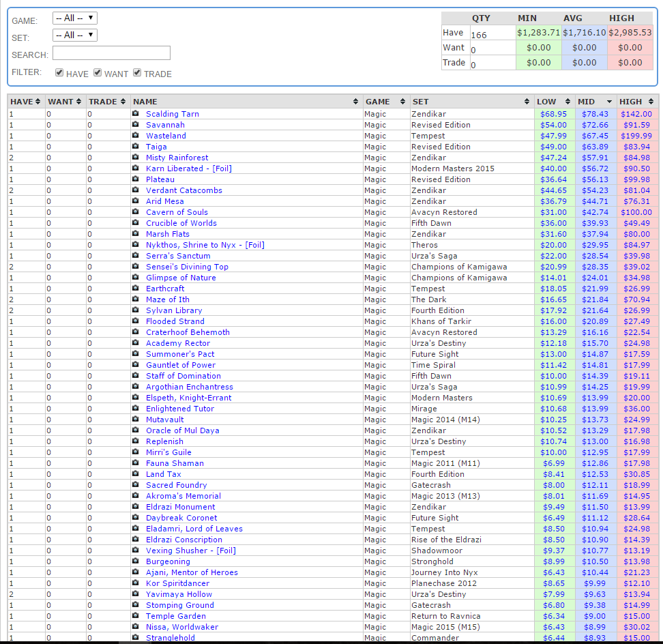Click the camera icon beside Flooded Strand
This screenshot has height=644, width=663.
(x=135, y=321)
